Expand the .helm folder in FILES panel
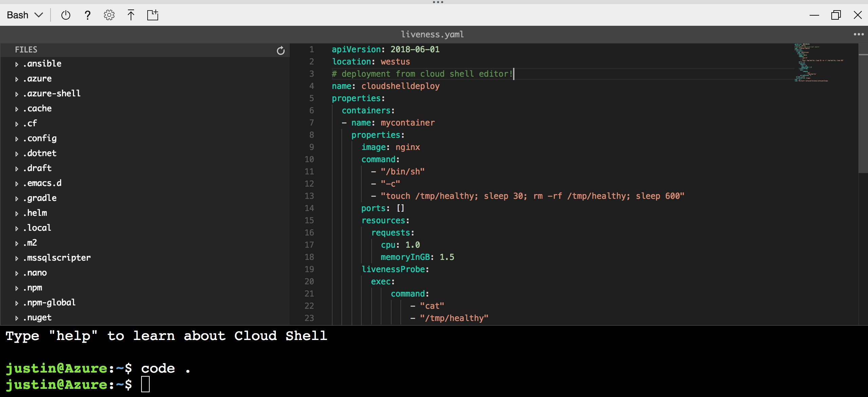The width and height of the screenshot is (868, 397). click(x=17, y=213)
